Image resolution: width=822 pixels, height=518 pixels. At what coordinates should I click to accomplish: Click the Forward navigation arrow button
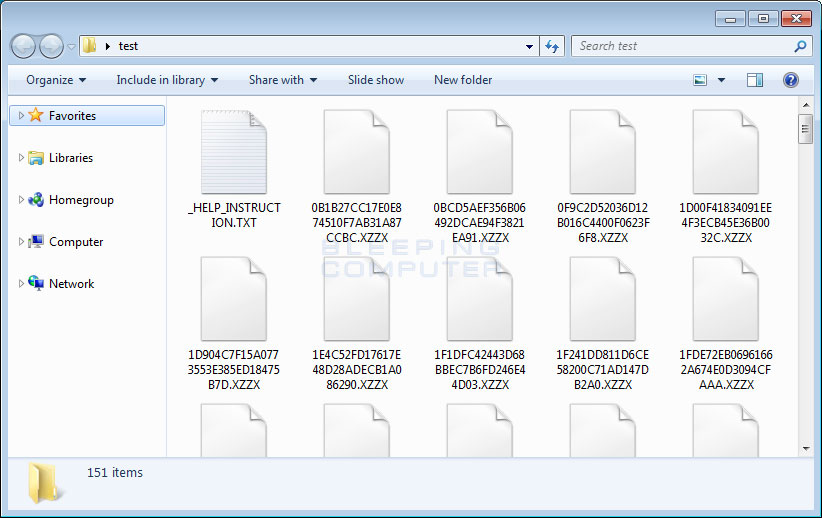[51, 46]
